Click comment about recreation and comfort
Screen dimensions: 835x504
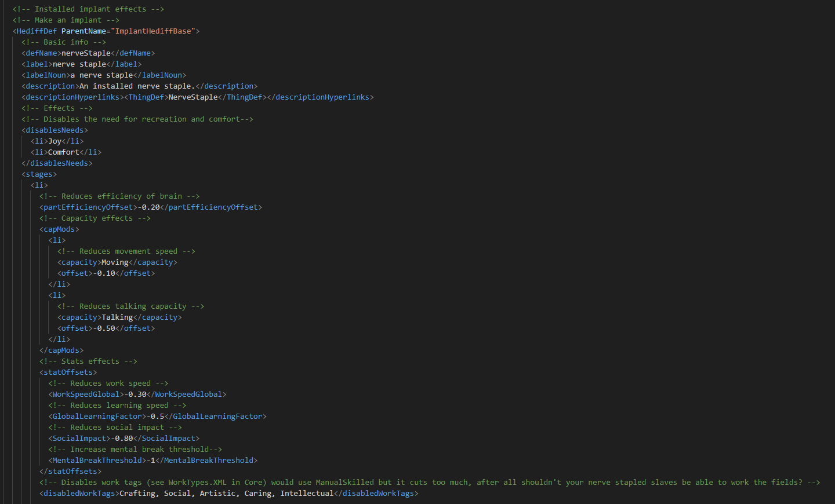click(137, 119)
